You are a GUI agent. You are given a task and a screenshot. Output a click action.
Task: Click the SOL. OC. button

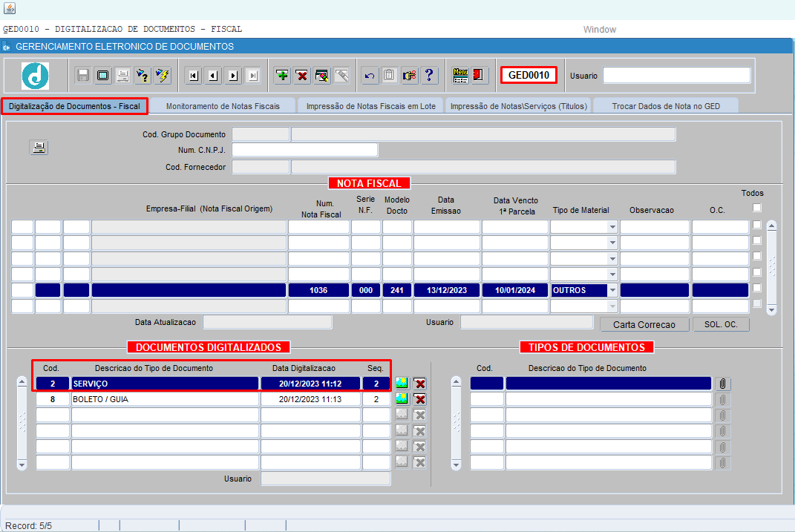coord(721,325)
